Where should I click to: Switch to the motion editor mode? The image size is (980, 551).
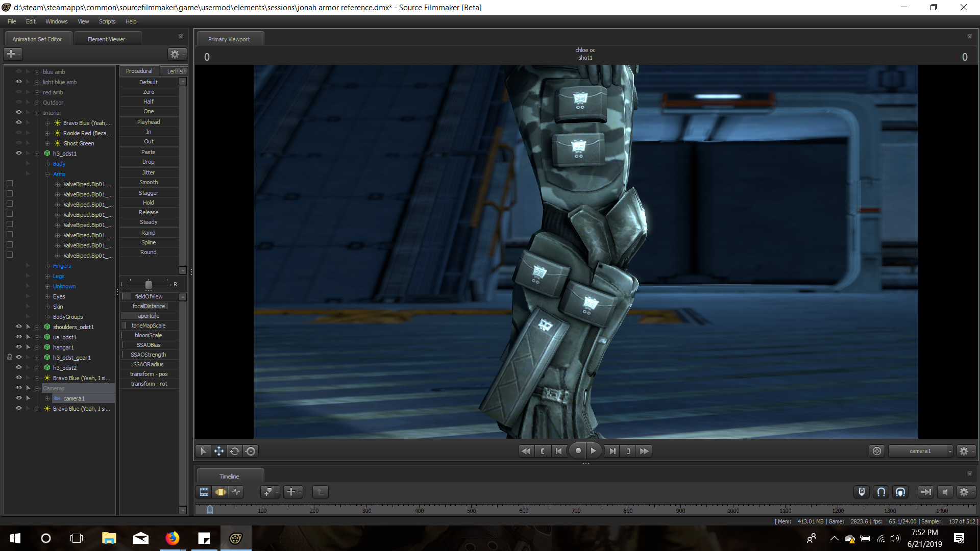tap(220, 492)
